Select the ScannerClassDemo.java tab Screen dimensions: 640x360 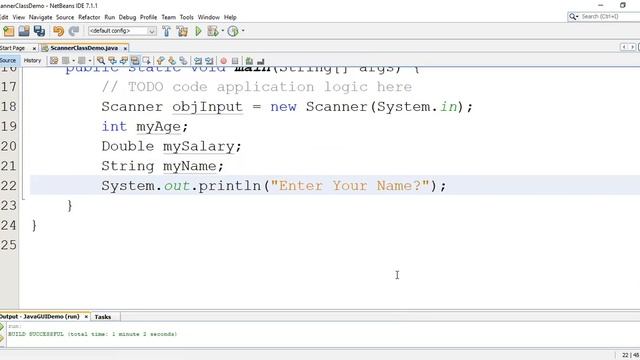tap(84, 48)
